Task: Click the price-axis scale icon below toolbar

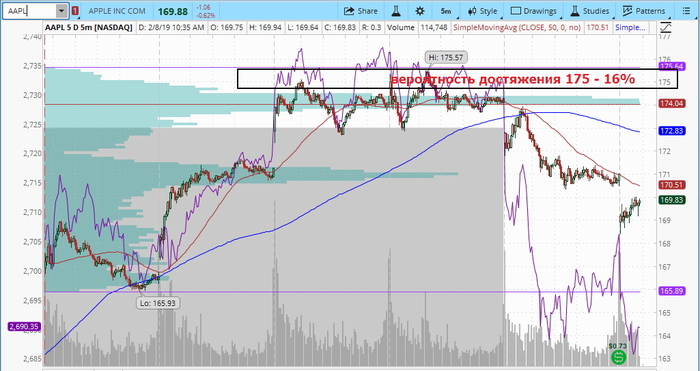Action: point(666,28)
